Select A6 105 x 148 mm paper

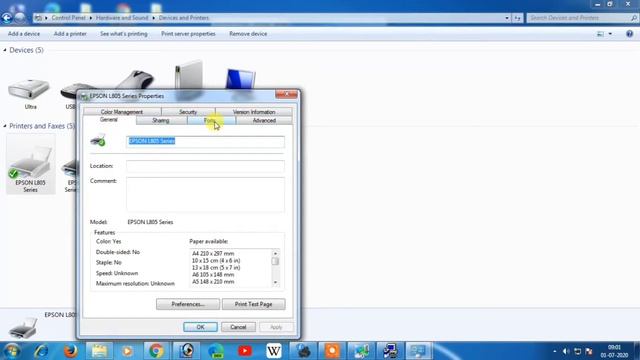(x=213, y=275)
